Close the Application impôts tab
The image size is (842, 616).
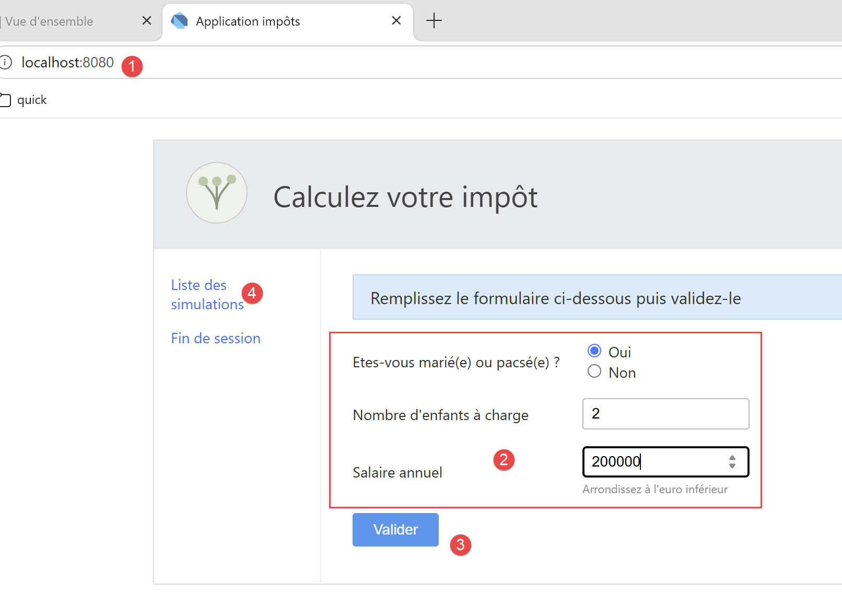[x=396, y=20]
